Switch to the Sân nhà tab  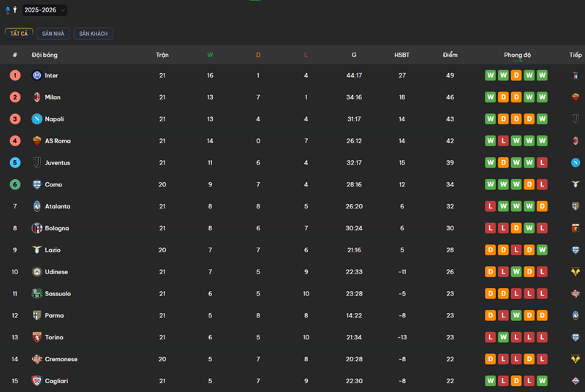tap(53, 34)
